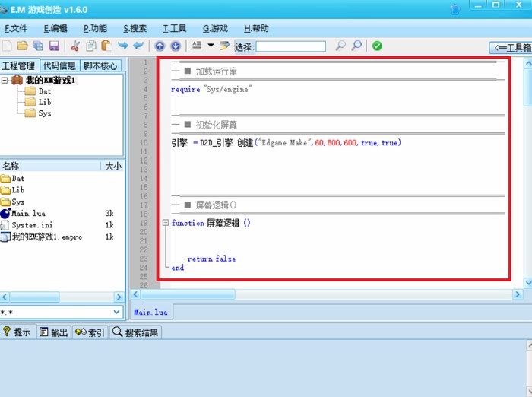Click the redo arrow icon in toolbar
The image size is (532, 397).
(123, 45)
